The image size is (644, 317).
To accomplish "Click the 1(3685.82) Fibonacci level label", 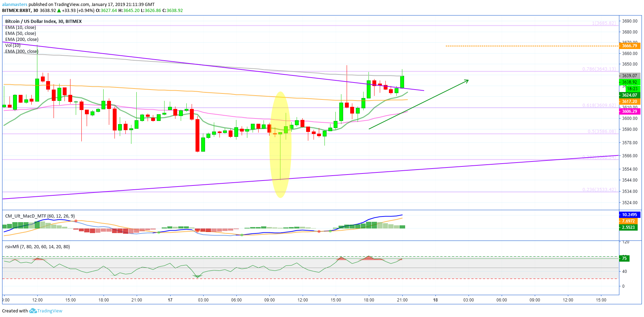I will 604,23.
